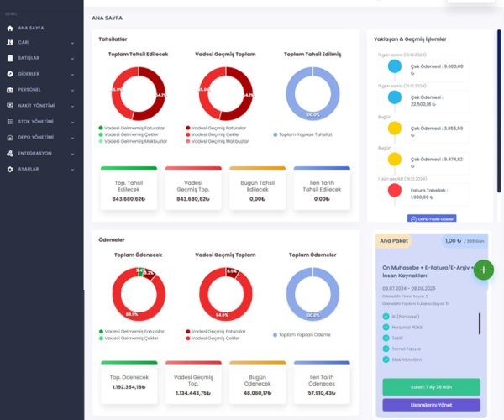Viewport: 504px width, 420px height.
Task: Expand the Nakit Yönetimi chevron
Action: click(x=72, y=106)
